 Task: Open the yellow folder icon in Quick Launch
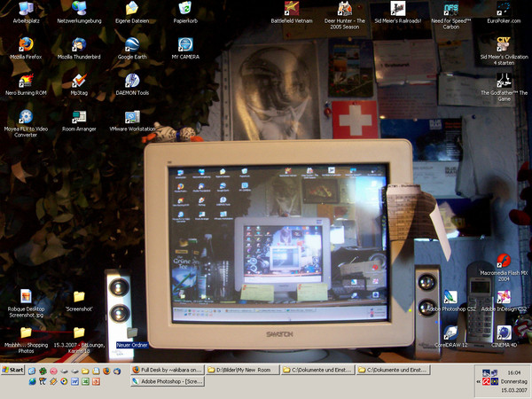click(85, 372)
